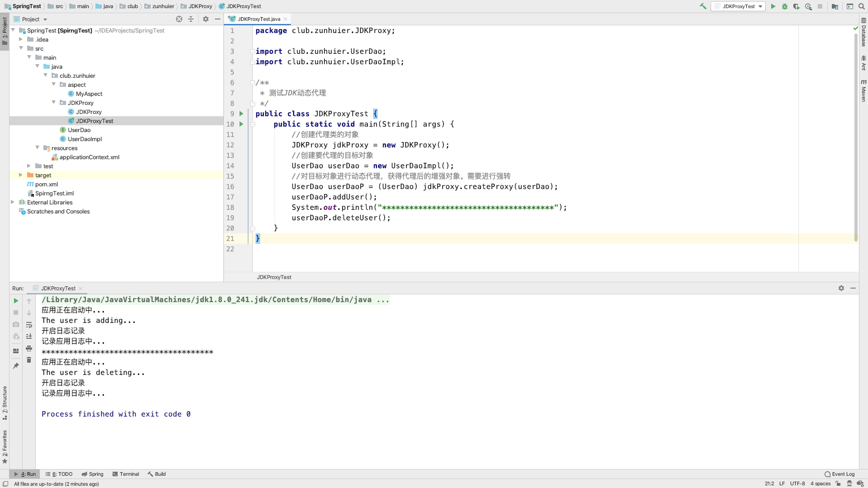This screenshot has height=488, width=868.
Task: Run with coverage icon in toolbar
Action: pos(797,6)
